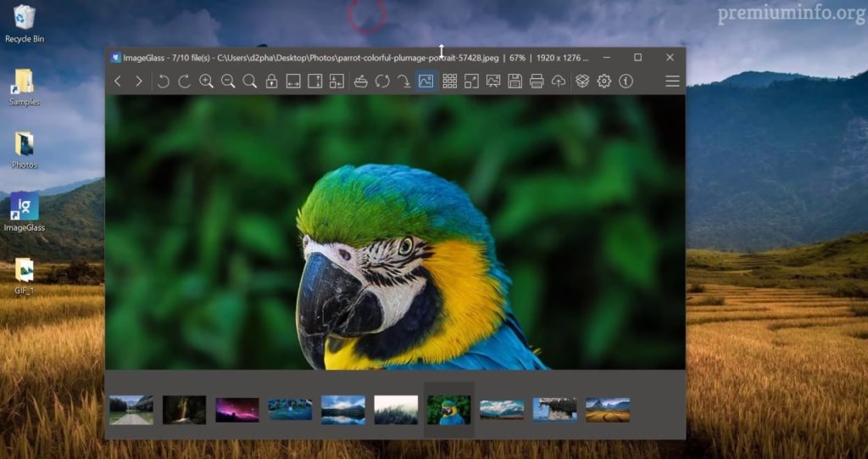This screenshot has width=868, height=459.
Task: Select the Photos folder desktop icon
Action: pos(25,150)
